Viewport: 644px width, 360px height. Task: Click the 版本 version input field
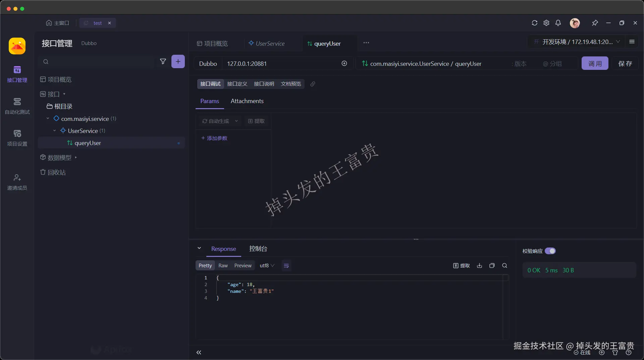click(x=520, y=63)
